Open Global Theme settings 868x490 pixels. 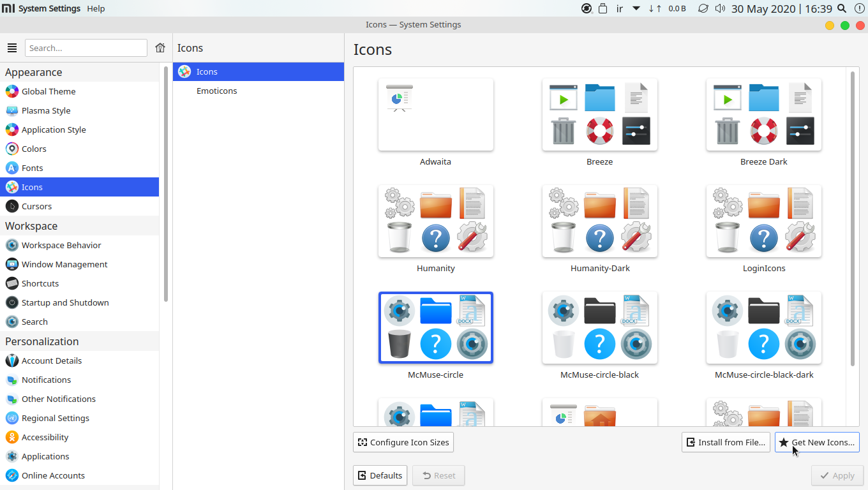point(49,91)
